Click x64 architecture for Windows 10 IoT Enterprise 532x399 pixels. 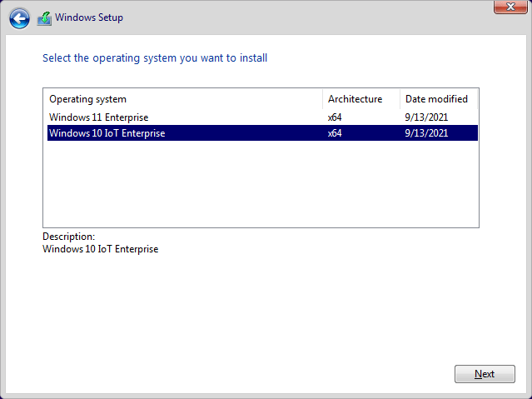click(x=335, y=132)
